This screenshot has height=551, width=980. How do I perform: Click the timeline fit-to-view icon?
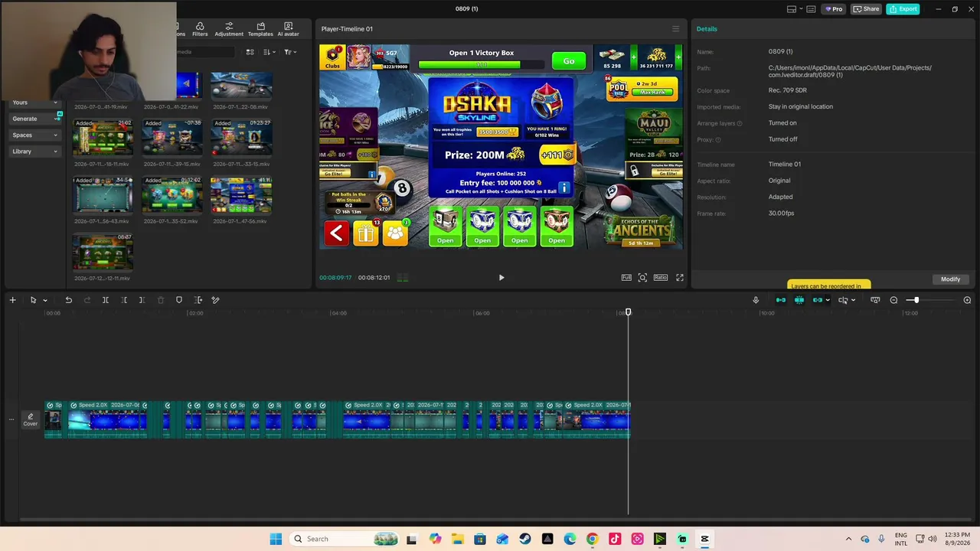tap(875, 300)
